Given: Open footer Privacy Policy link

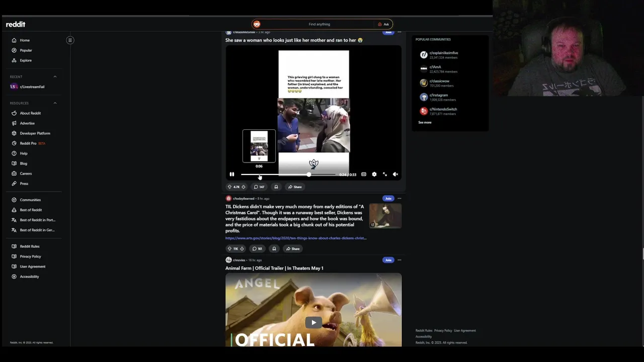Looking at the screenshot, I should (x=443, y=331).
